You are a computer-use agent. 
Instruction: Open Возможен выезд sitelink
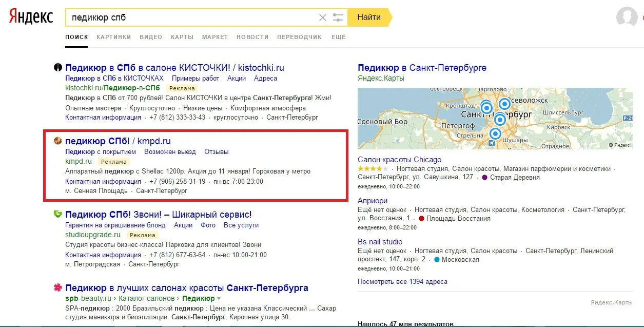(170, 152)
